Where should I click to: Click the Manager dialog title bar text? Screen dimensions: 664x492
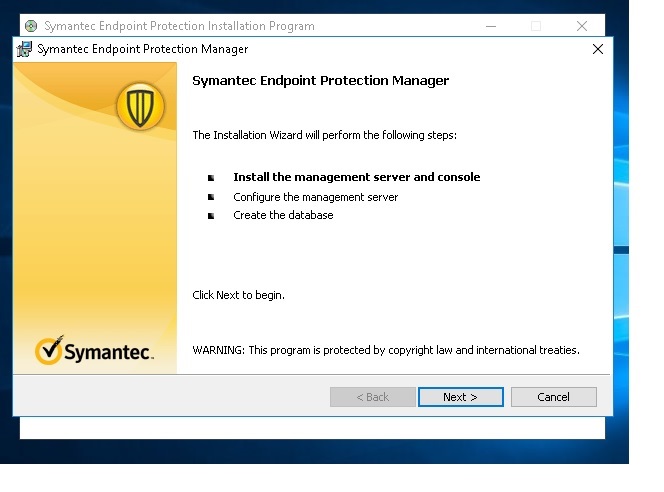[143, 49]
